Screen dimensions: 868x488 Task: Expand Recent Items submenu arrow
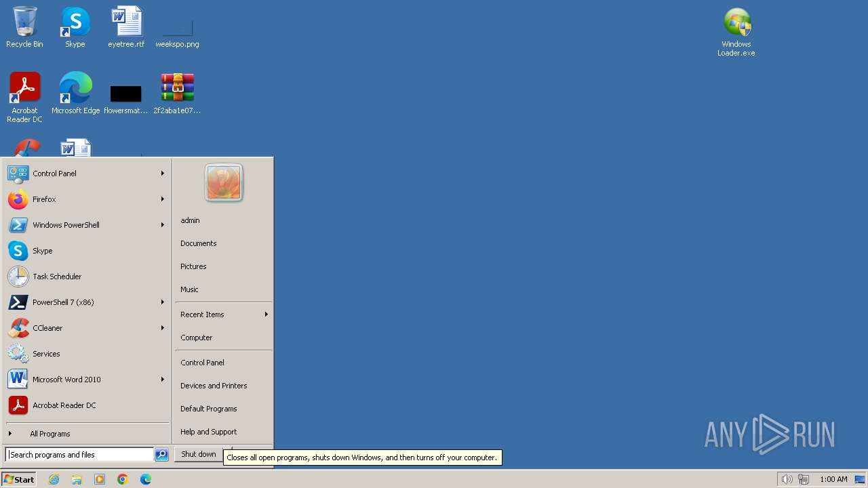(267, 314)
